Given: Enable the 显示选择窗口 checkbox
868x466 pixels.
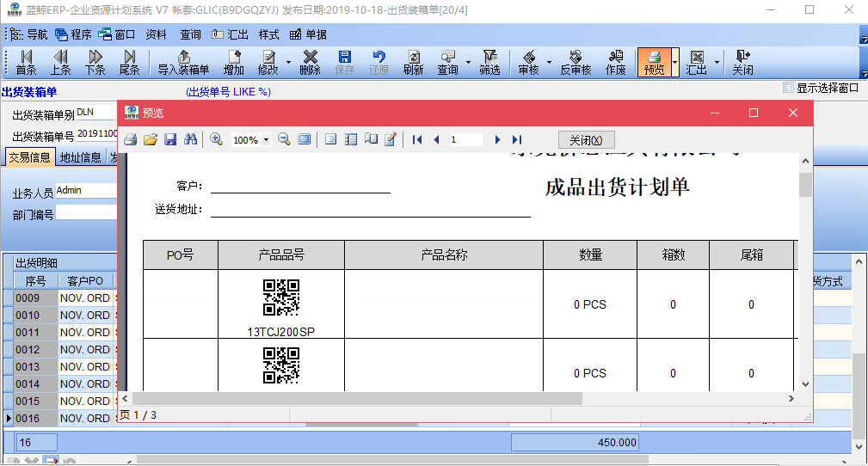Looking at the screenshot, I should (x=789, y=88).
